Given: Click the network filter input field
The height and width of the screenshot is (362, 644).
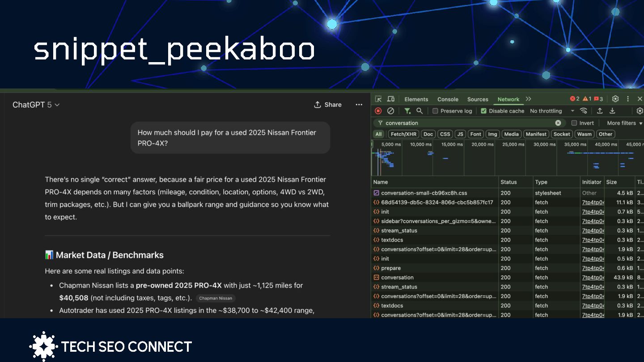Looking at the screenshot, I should pos(470,123).
